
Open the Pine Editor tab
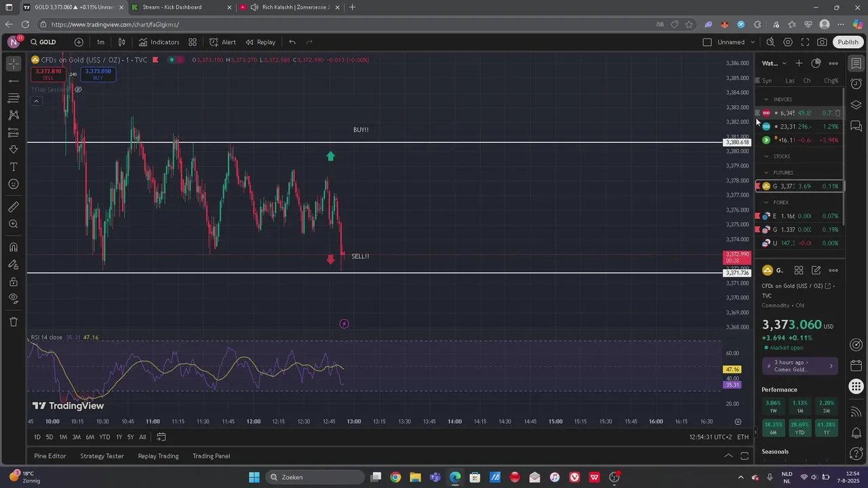(x=50, y=456)
